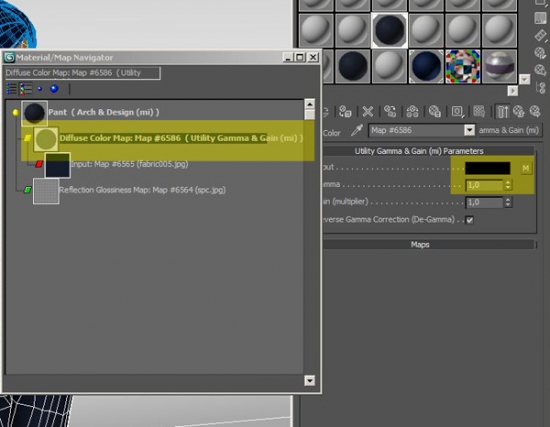Pick material with the eyedropper tool

pos(357,131)
